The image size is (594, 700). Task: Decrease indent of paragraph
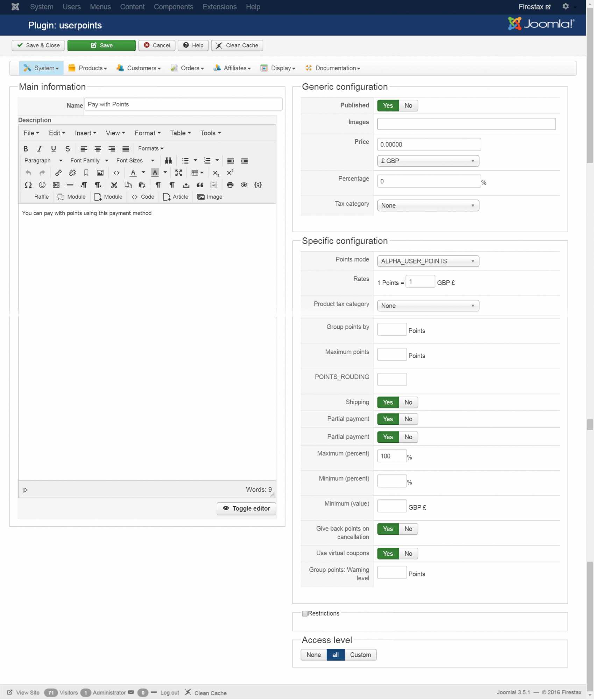coord(231,161)
